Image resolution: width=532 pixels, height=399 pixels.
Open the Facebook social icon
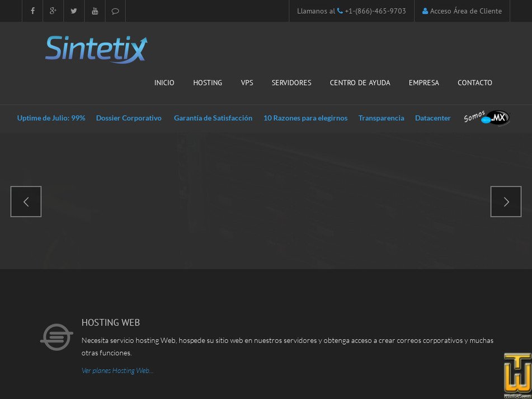[32, 11]
